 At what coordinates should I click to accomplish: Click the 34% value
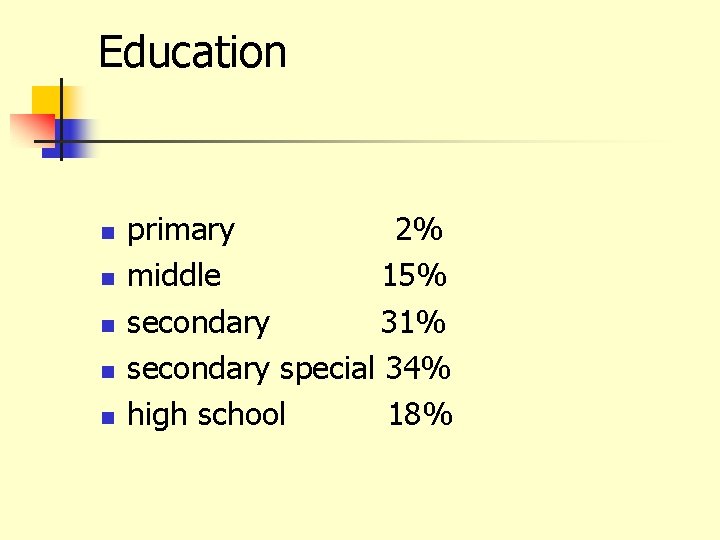click(418, 369)
